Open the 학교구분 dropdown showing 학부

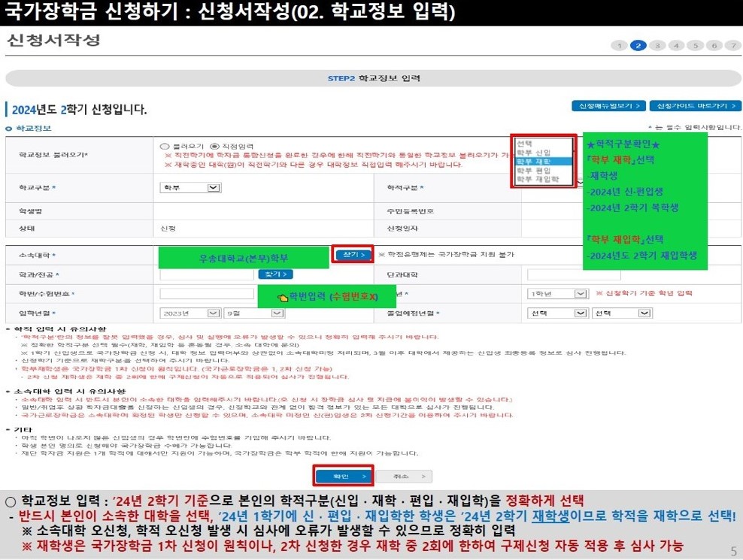pyautogui.click(x=190, y=188)
